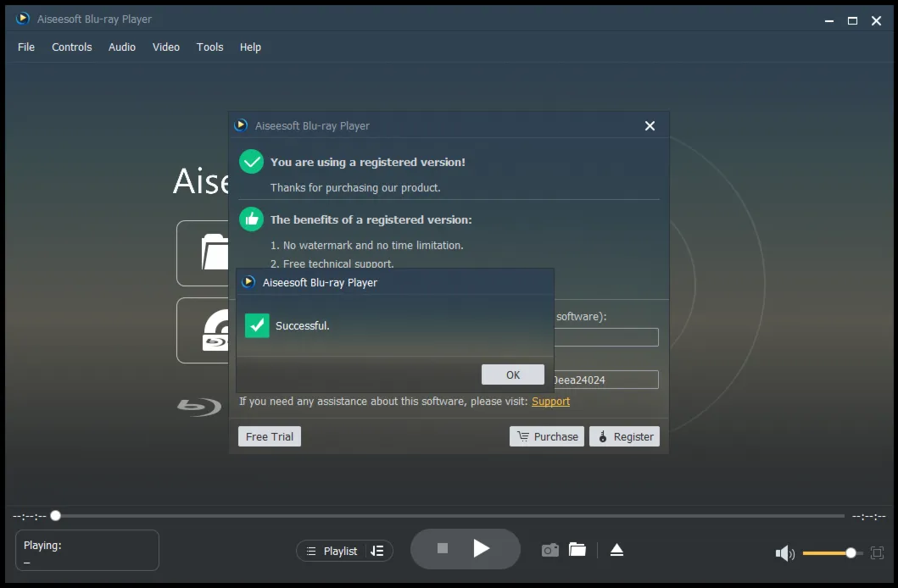Click the Eject disc icon
The width and height of the screenshot is (898, 588).
tap(616, 550)
